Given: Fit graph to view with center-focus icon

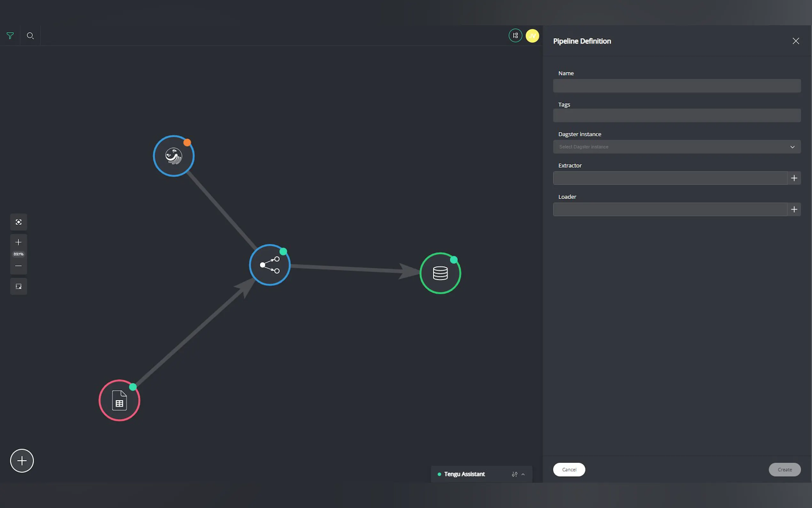Looking at the screenshot, I should (x=19, y=222).
